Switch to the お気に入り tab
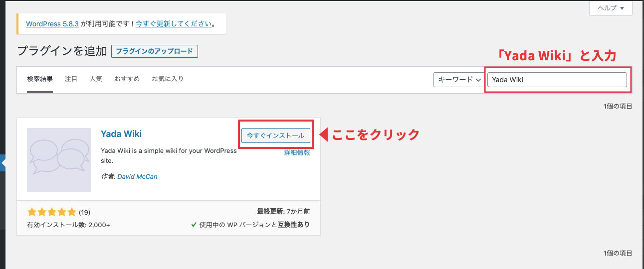Viewport: 644px width, 269px height. [168, 79]
